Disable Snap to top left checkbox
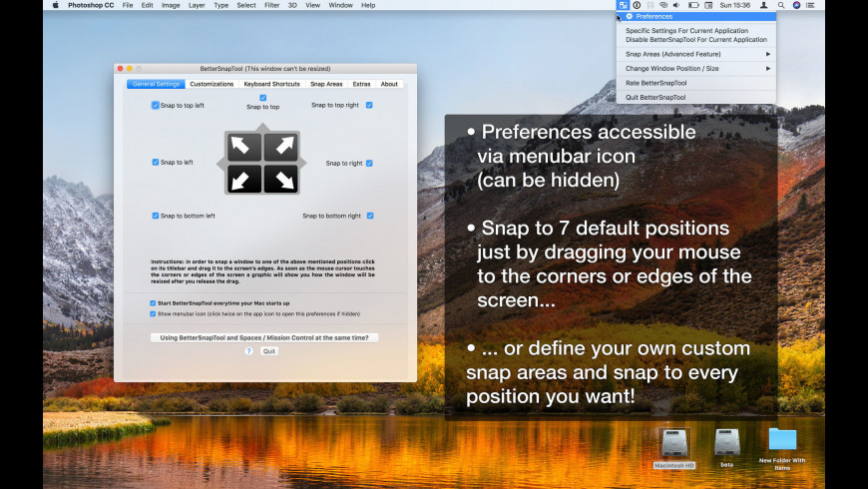Image resolution: width=868 pixels, height=489 pixels. [x=156, y=105]
